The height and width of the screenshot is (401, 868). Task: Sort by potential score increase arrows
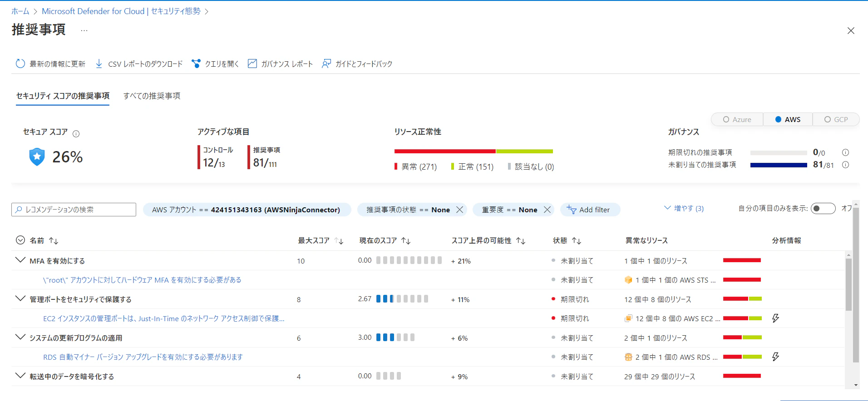(x=521, y=240)
